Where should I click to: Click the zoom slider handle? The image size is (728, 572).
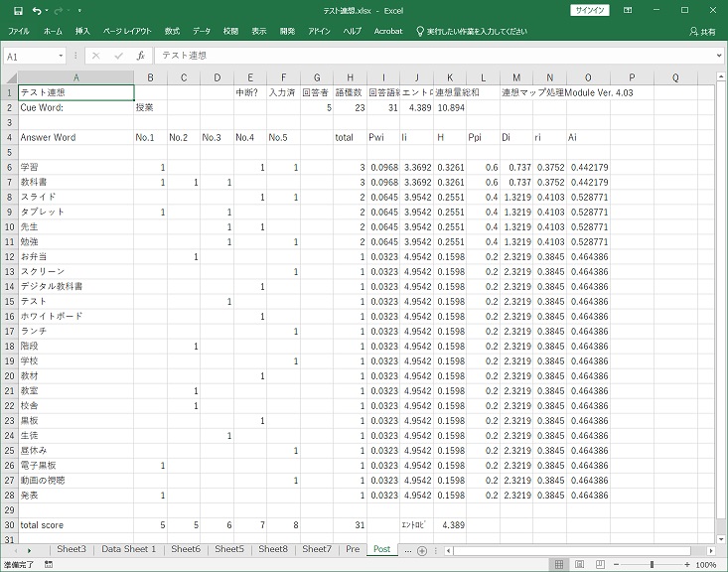tap(653, 564)
